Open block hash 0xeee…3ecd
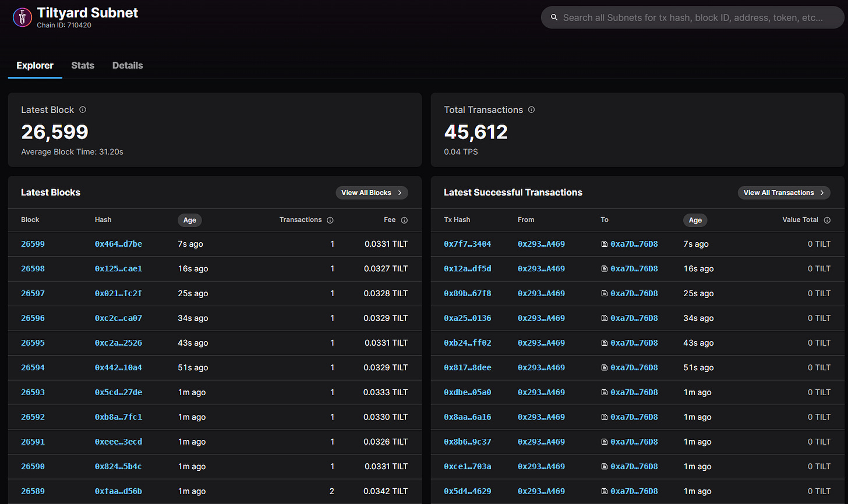Image resolution: width=848 pixels, height=504 pixels. point(118,442)
